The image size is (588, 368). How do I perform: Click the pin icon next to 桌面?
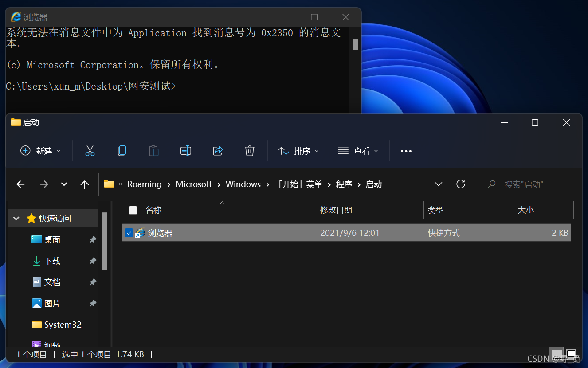(93, 240)
